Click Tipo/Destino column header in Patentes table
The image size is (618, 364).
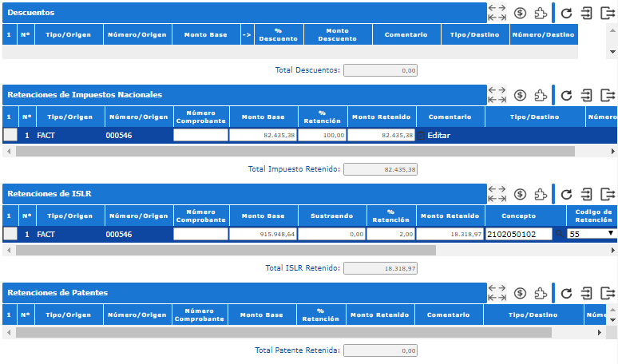(x=533, y=315)
